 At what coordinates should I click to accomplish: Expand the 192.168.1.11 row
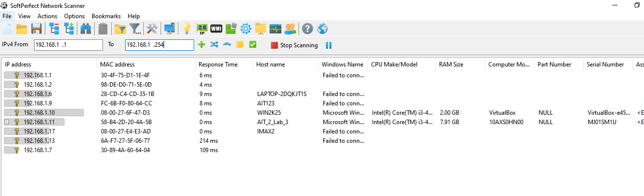[6, 122]
